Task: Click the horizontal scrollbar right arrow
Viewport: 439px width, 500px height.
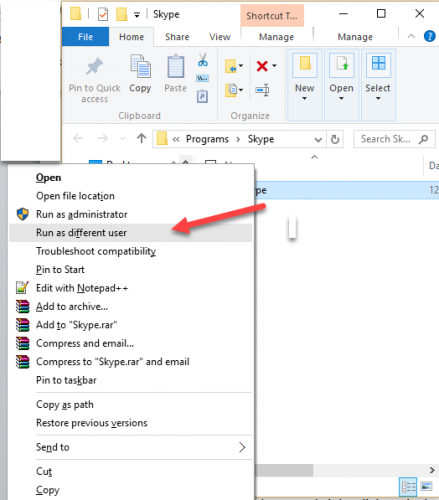Action: point(432,470)
